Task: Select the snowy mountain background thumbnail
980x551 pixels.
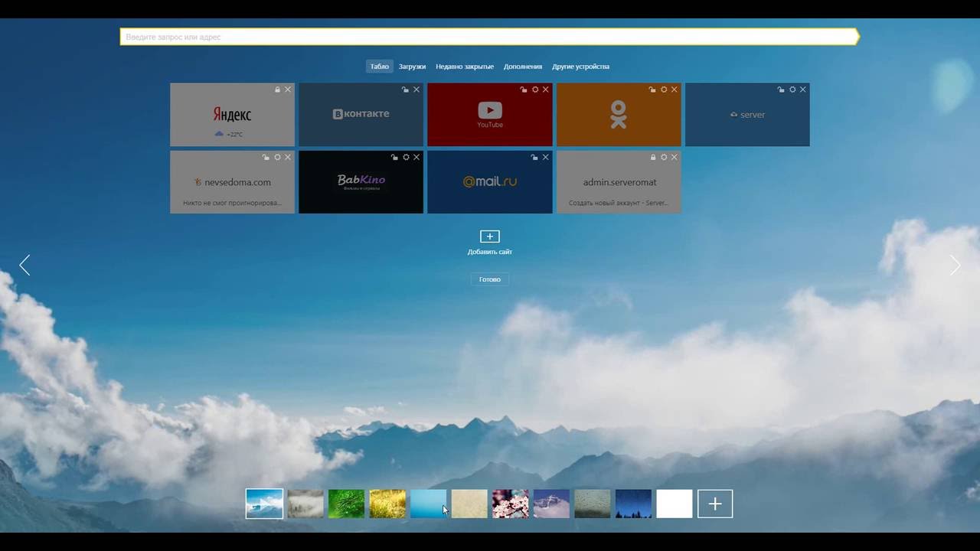Action: [x=551, y=504]
